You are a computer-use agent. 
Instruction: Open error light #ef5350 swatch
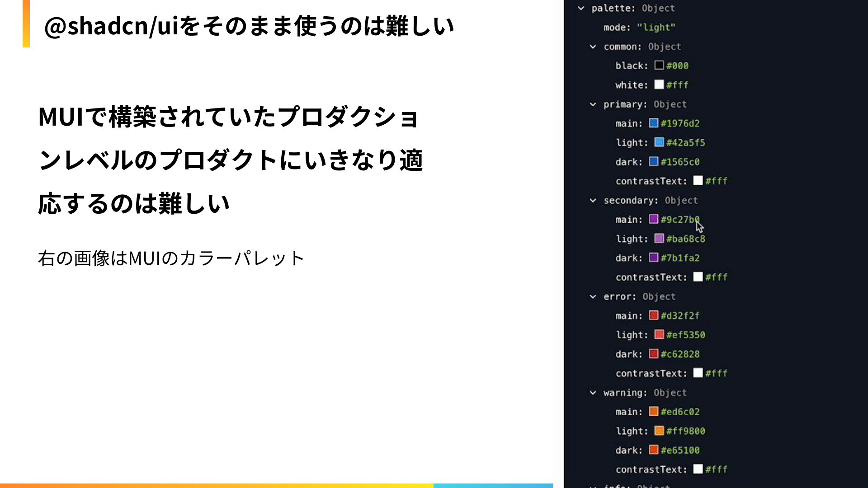click(x=659, y=334)
